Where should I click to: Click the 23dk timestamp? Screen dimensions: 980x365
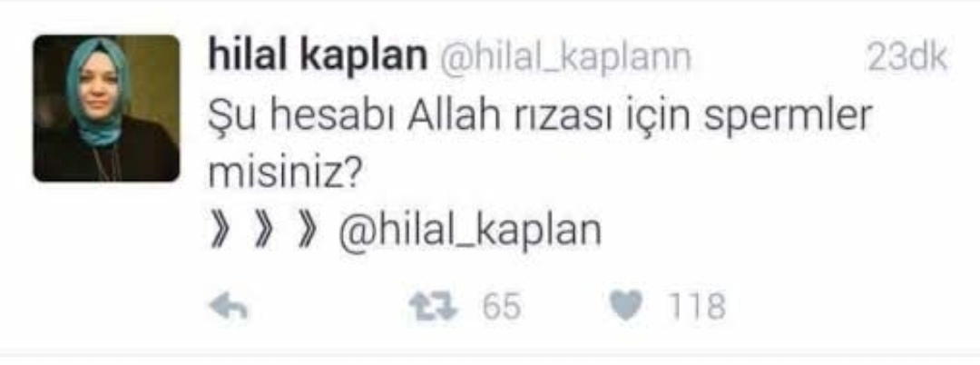coord(906,57)
